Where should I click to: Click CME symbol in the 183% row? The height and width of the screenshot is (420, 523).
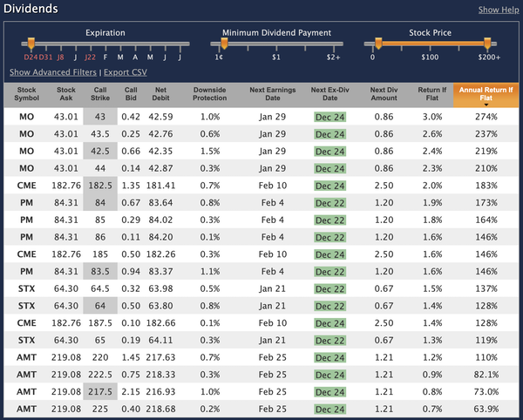(x=27, y=186)
